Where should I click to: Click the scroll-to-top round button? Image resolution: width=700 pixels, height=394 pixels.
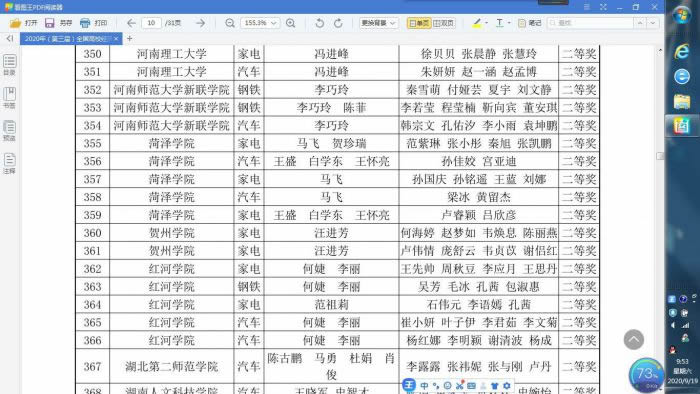633,340
